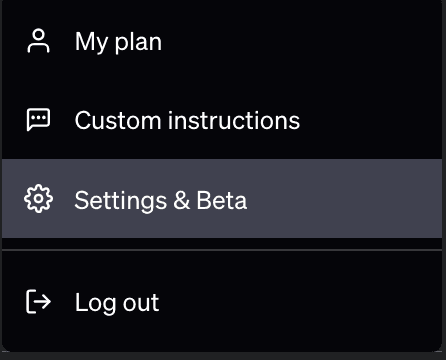Click the exit arrow icon beside Log out

(38, 302)
